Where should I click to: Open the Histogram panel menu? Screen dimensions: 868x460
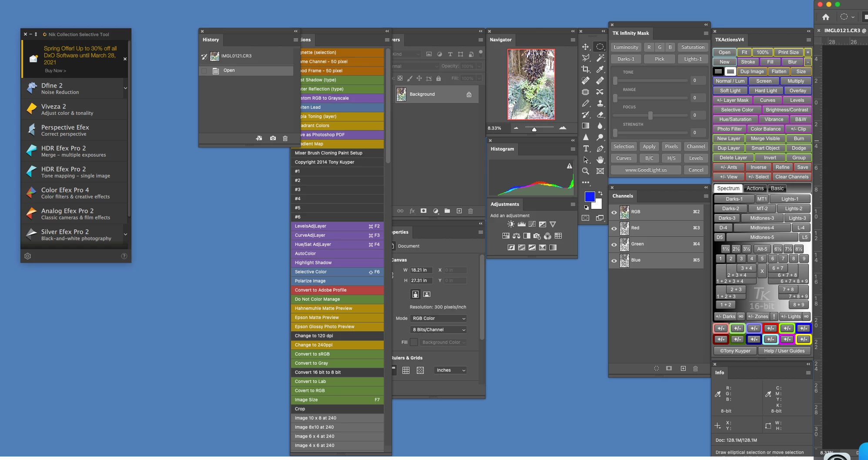tap(573, 149)
